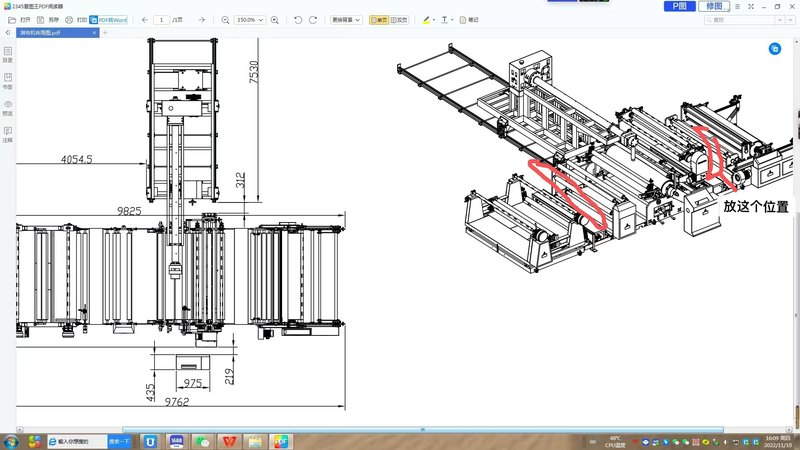Rotate the page counterclockwise

pos(298,20)
